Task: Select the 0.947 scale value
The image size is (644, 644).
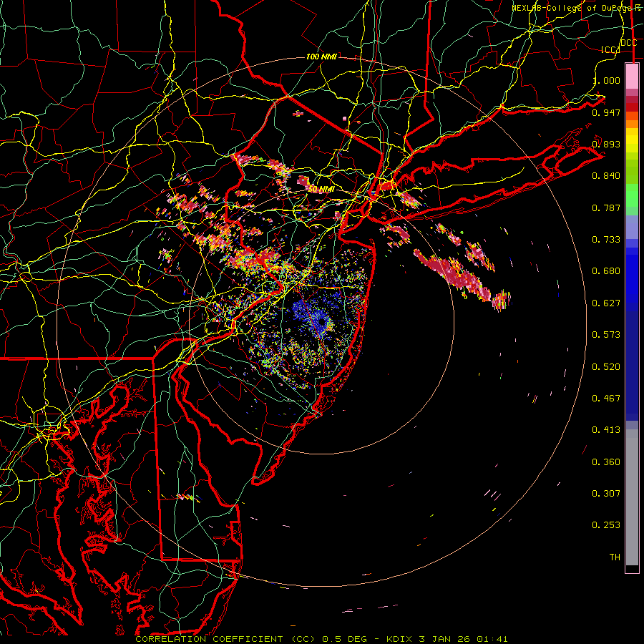Action: 606,112
